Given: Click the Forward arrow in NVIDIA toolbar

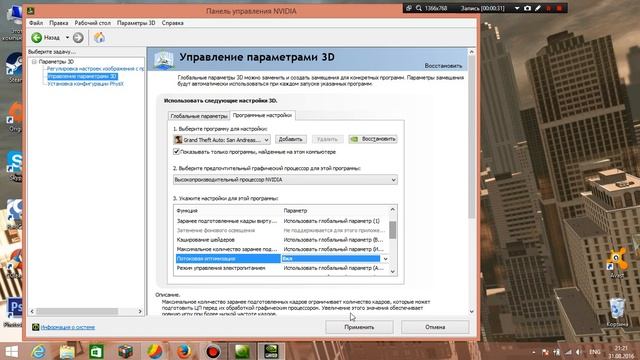Looking at the screenshot, I should click(78, 38).
